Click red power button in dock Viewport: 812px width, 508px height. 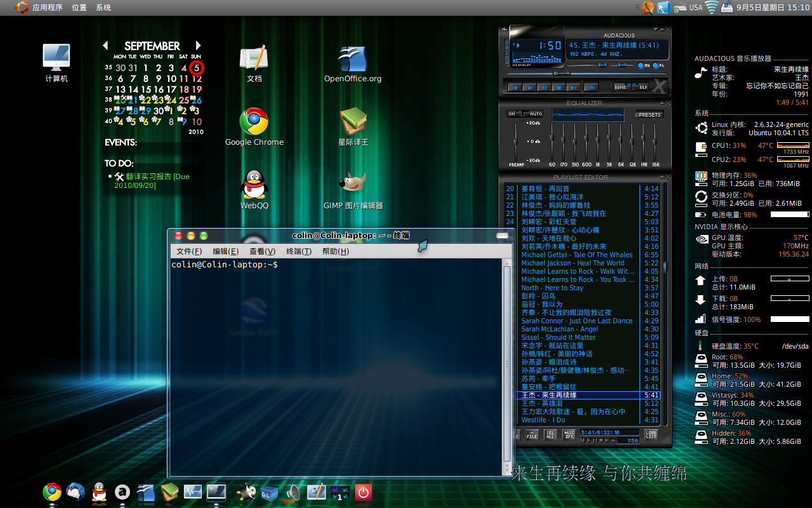click(363, 492)
